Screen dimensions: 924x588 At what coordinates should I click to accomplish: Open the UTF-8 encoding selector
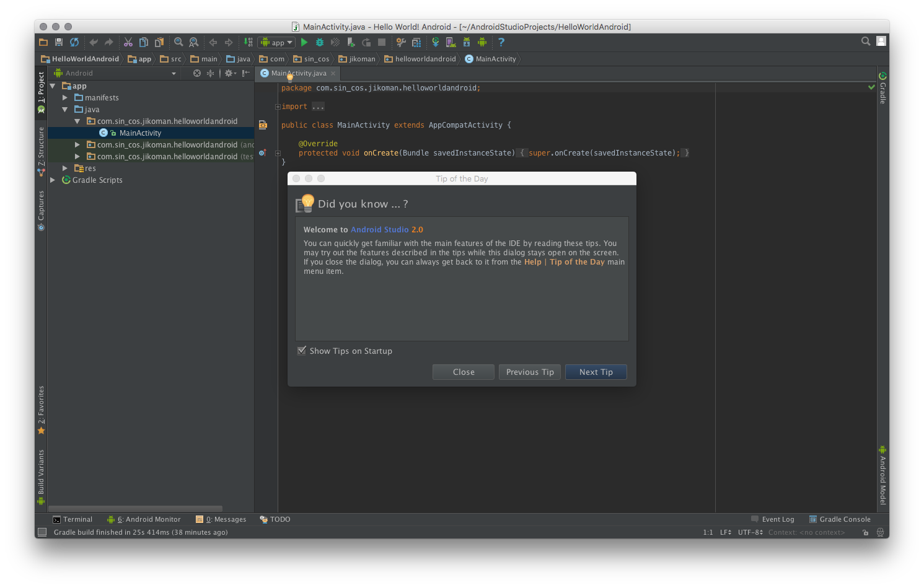(750, 532)
